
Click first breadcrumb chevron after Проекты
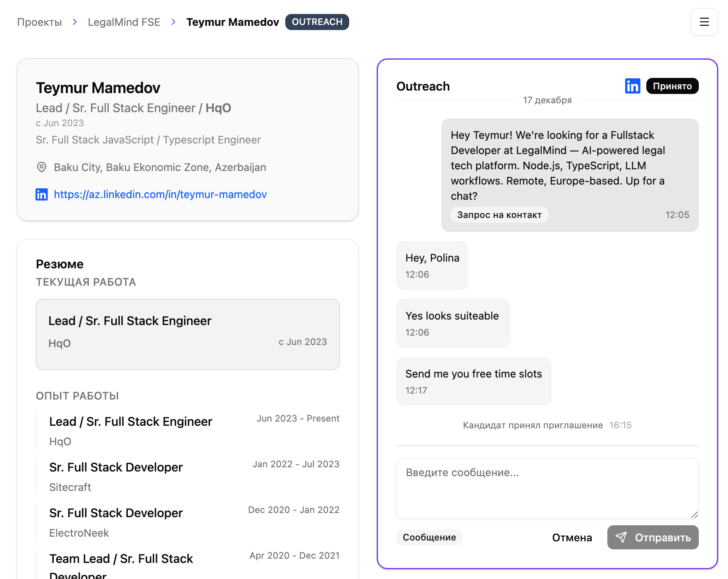coord(75,22)
